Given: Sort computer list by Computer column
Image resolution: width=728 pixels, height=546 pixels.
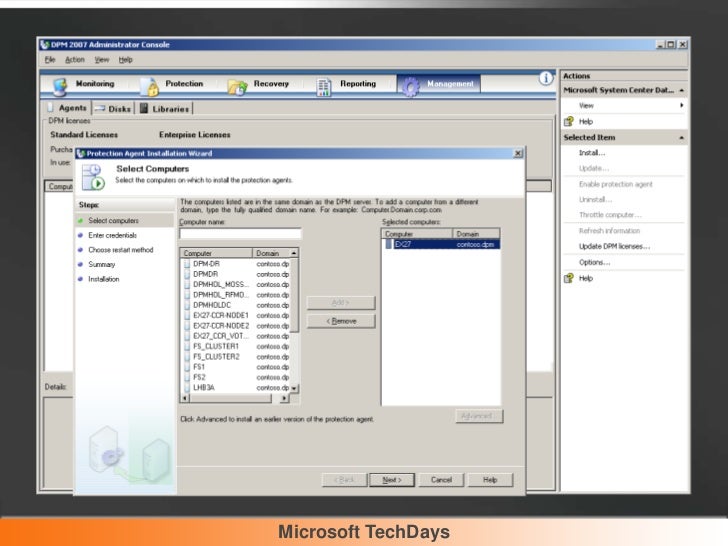Looking at the screenshot, I should pyautogui.click(x=216, y=253).
